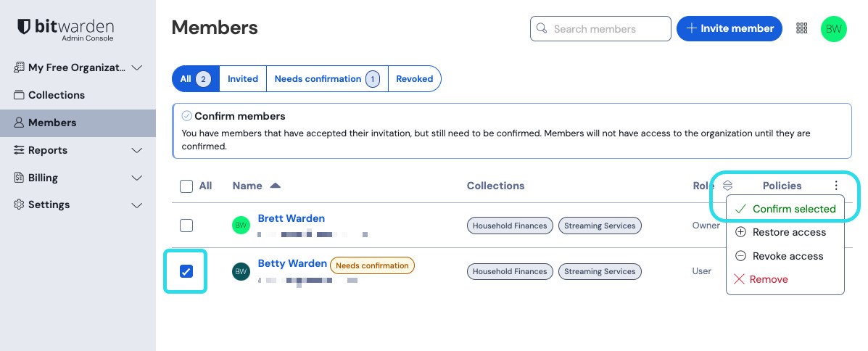Screen dimensions: 868x351
Task: Click Betty Warden's dark avatar icon
Action: [241, 271]
